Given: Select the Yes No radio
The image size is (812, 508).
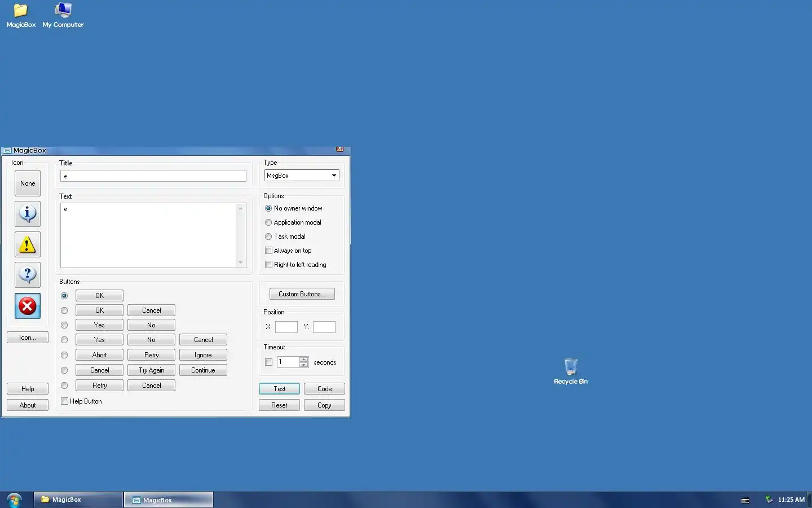Looking at the screenshot, I should coord(64,325).
